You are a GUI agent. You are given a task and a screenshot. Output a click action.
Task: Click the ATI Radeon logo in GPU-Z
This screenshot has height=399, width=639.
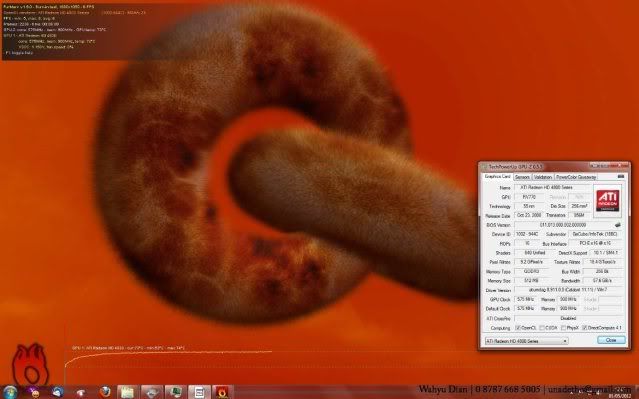(x=608, y=201)
